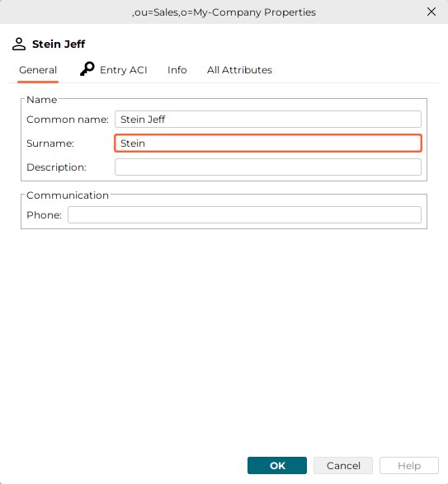The width and height of the screenshot is (448, 484).
Task: Click the Common name: label
Action: pos(68,120)
